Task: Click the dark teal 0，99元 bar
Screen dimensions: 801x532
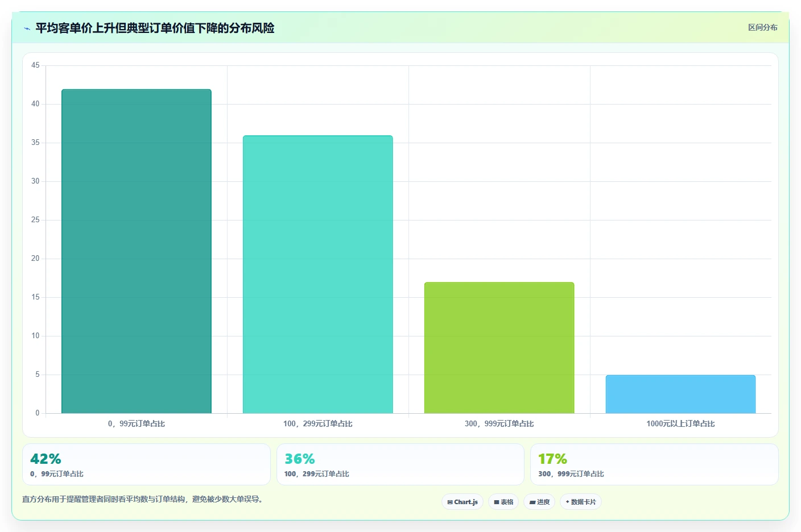Action: click(x=137, y=251)
